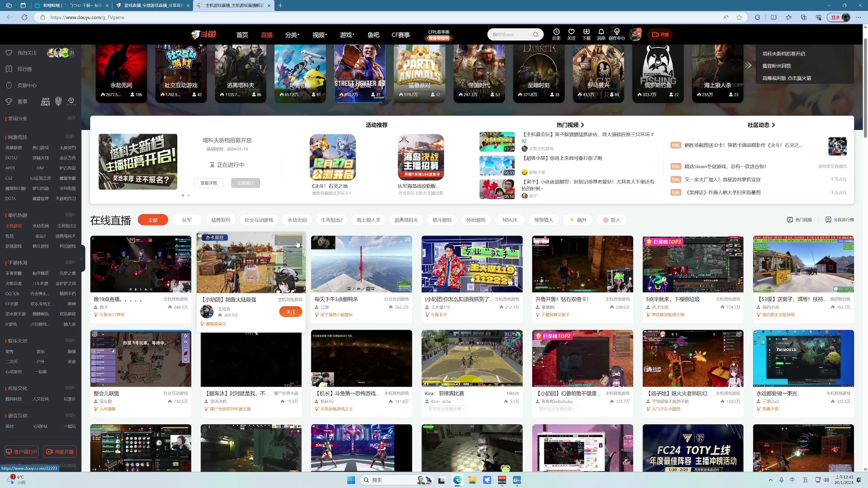This screenshot has height=488, width=868.
Task: Select the 新人 filter tab
Action: point(612,220)
